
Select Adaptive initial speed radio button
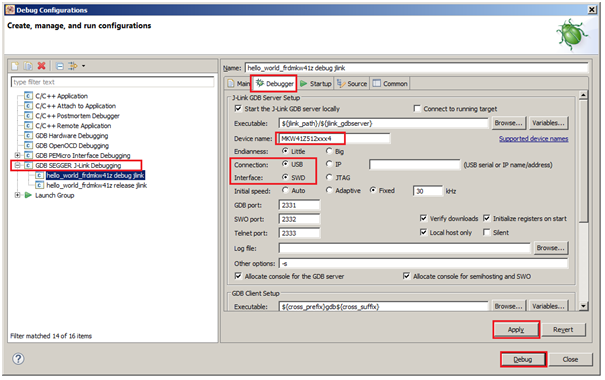click(x=329, y=190)
